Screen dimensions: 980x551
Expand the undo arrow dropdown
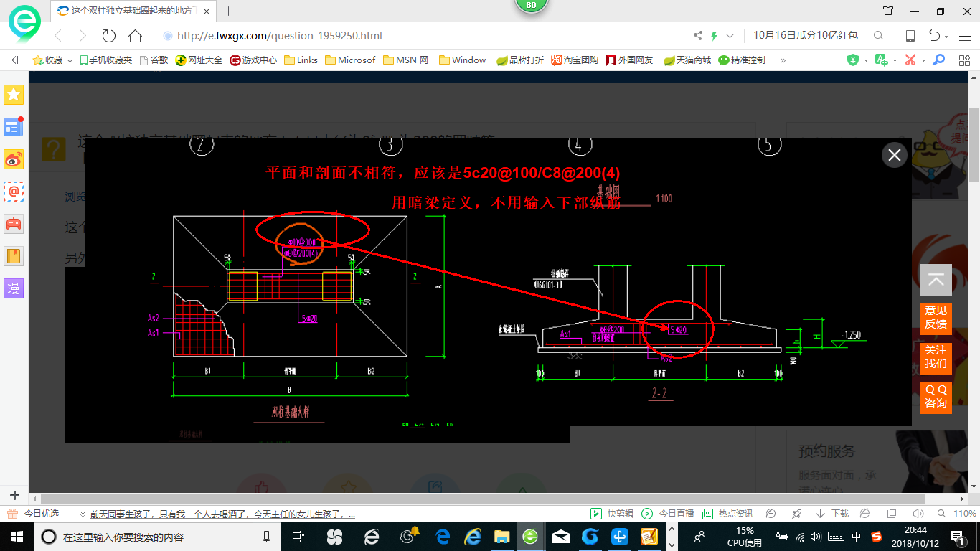[x=947, y=37]
